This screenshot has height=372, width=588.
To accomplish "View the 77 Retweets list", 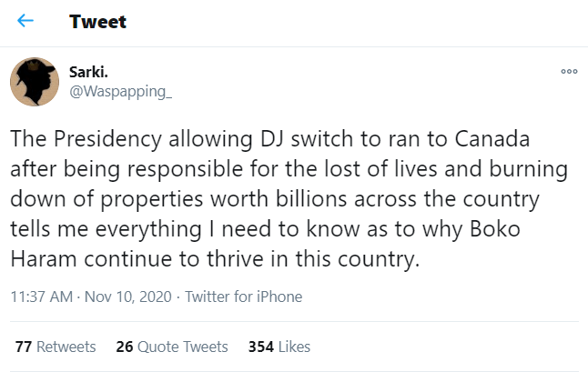I will click(x=56, y=347).
